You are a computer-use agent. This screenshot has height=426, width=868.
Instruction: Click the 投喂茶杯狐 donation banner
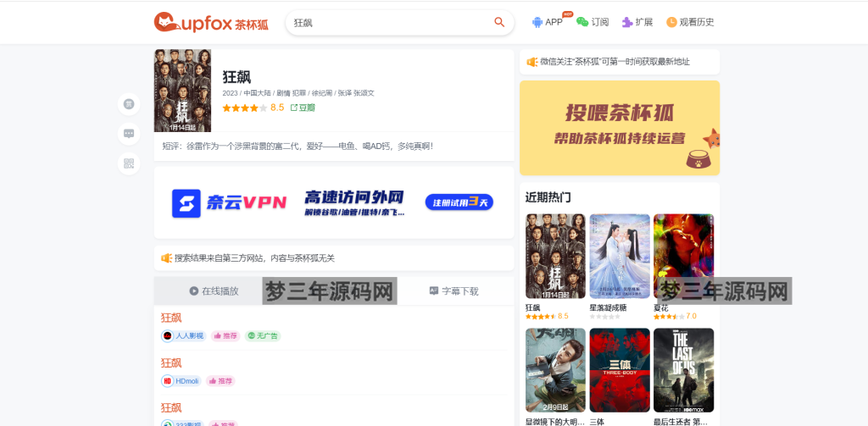pyautogui.click(x=620, y=128)
